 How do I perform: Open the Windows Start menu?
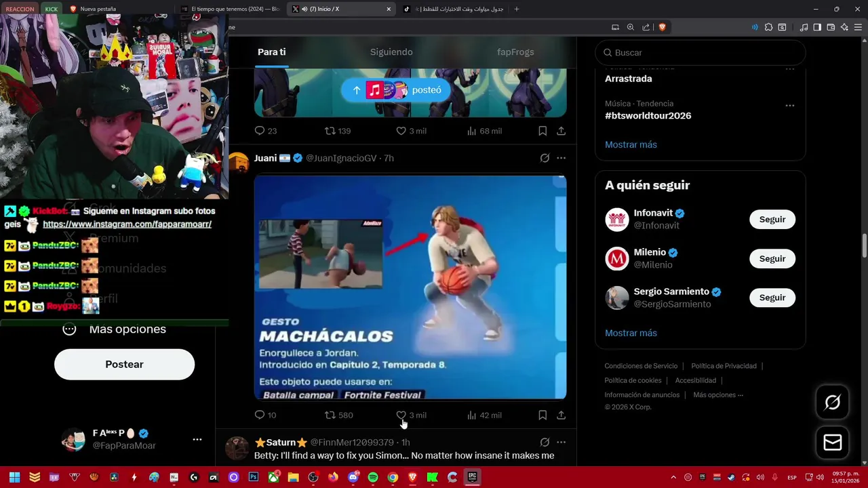(x=14, y=477)
